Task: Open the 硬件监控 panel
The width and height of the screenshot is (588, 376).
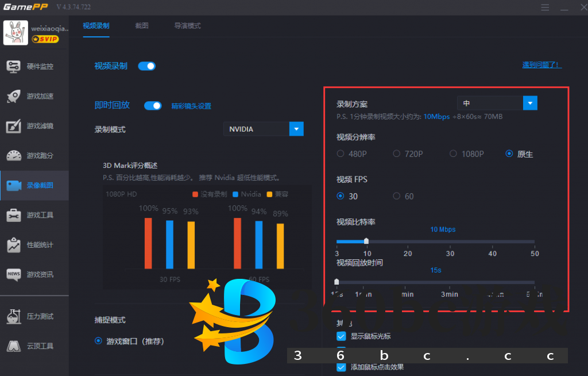Action: coord(34,66)
